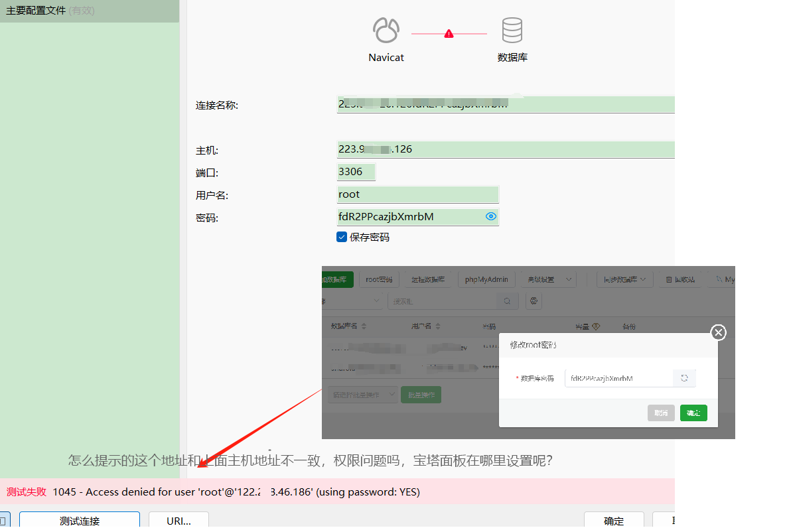Edit the 端口 field showing 3306

(x=356, y=172)
